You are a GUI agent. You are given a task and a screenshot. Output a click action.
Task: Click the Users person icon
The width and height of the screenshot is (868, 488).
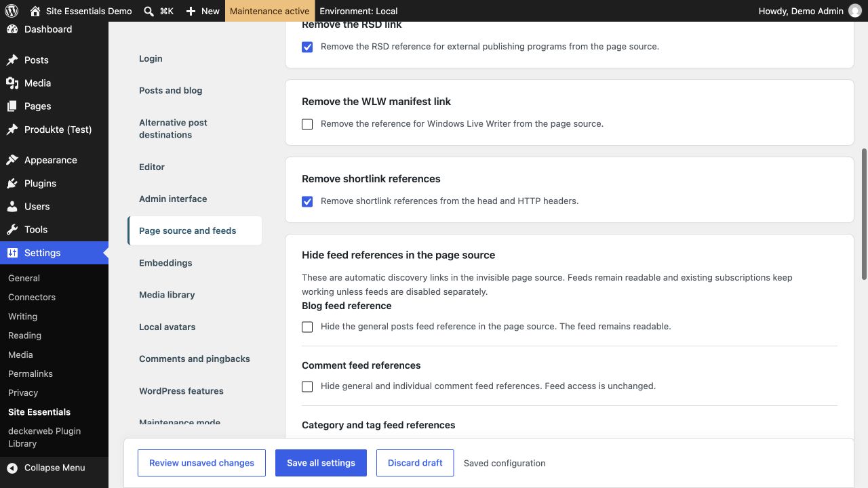(12, 206)
